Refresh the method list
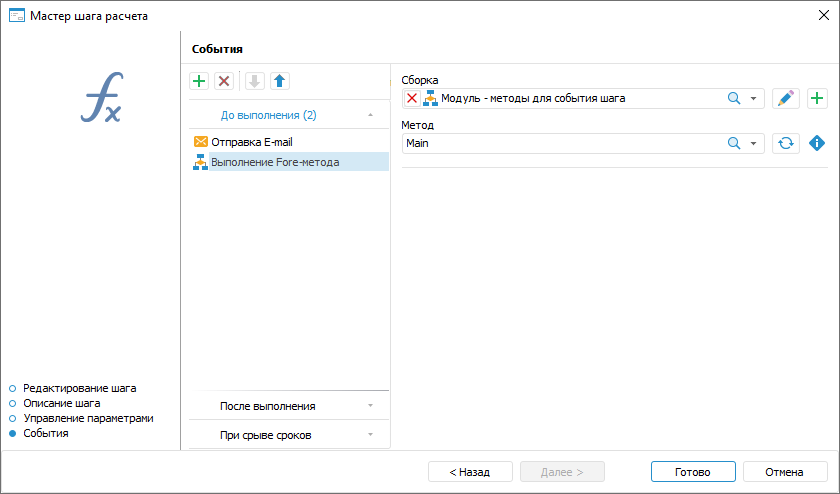This screenshot has width=840, height=494. 786,143
